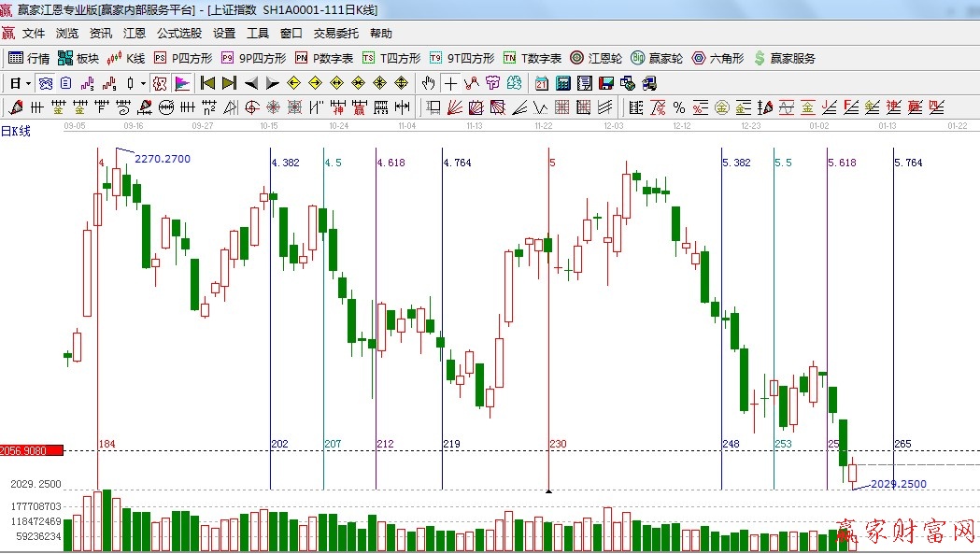Open the 交易委托 trading menu
Image resolution: width=980 pixels, height=554 pixels.
coord(335,33)
